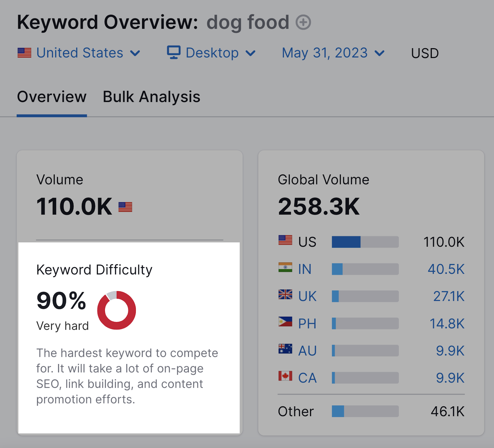Click the desktop monitor icon
Viewport: 494px width, 448px height.
(174, 52)
